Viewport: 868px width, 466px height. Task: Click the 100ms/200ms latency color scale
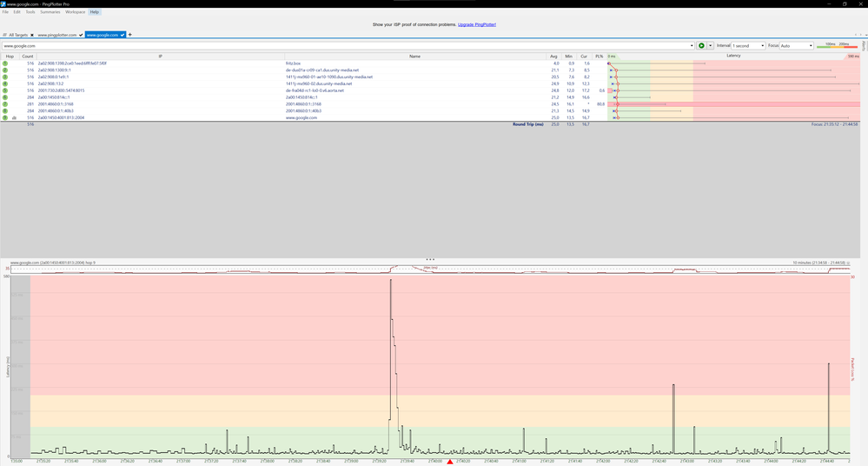tap(837, 45)
